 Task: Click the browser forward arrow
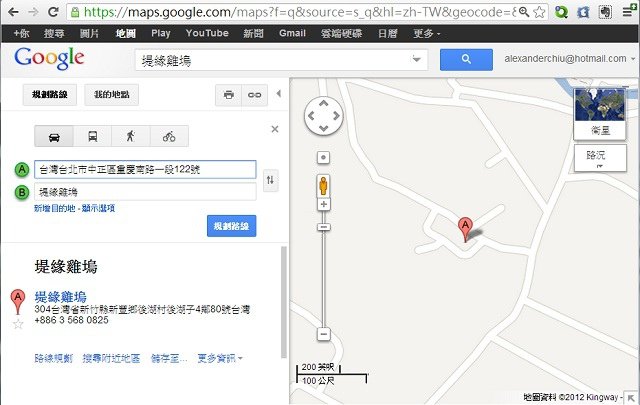click(33, 12)
